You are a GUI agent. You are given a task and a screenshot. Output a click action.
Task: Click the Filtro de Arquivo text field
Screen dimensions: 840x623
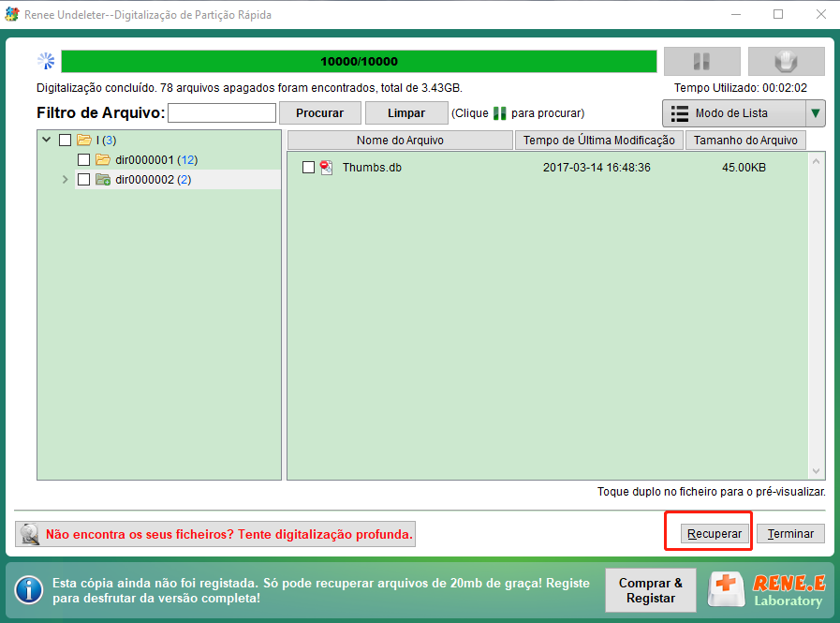tap(222, 113)
